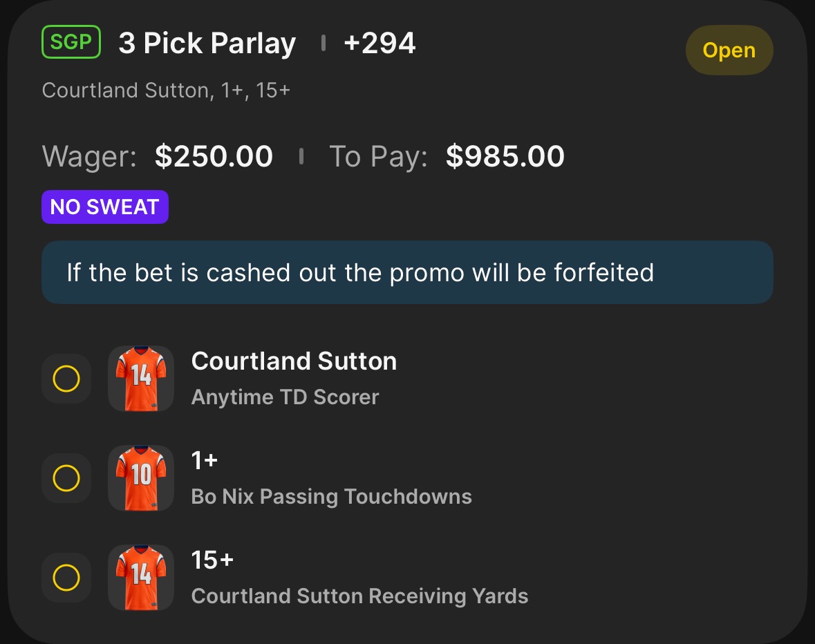Click the 15+ line value
The width and height of the screenshot is (815, 644).
(x=212, y=560)
